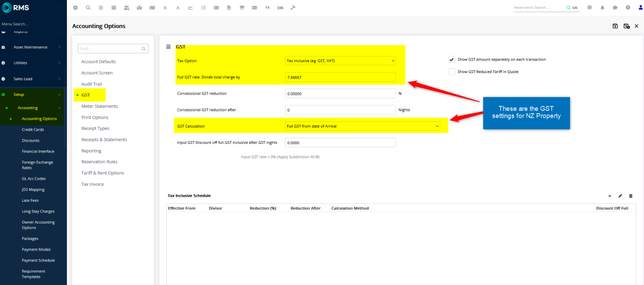Image resolution: width=644 pixels, height=285 pixels.
Task: Open the grid chart icon in toolbar
Action: coord(114,8)
